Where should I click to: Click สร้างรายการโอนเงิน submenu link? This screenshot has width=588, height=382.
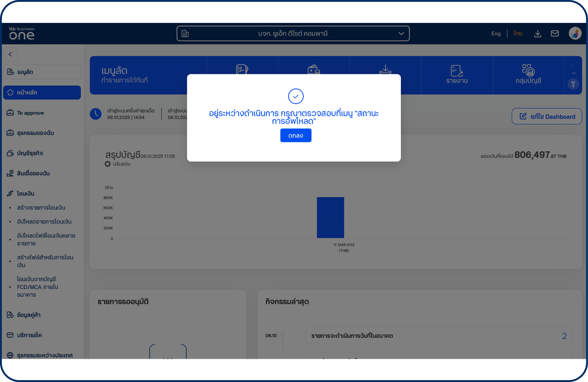(41, 208)
